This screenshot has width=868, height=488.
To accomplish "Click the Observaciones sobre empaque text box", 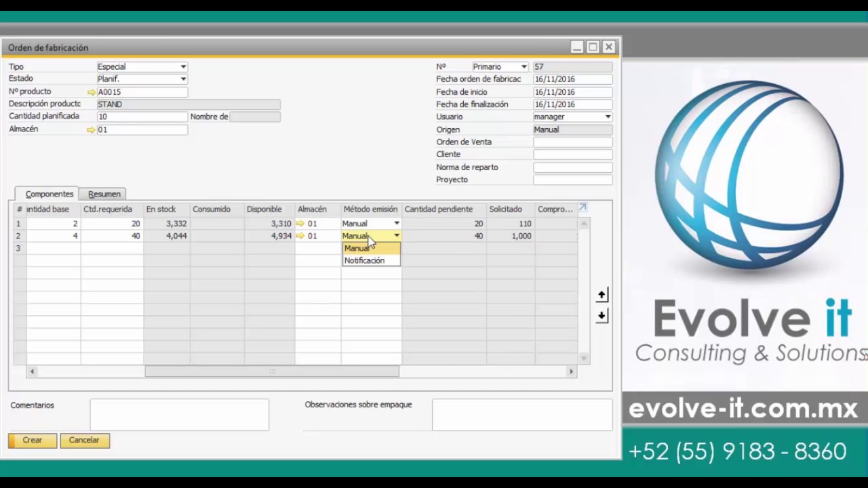I will click(x=521, y=415).
